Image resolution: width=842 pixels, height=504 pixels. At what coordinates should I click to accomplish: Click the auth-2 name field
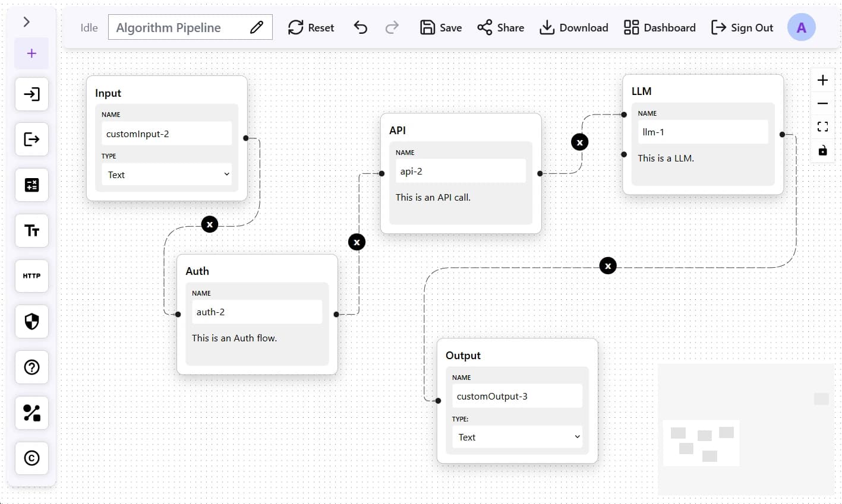tap(257, 312)
